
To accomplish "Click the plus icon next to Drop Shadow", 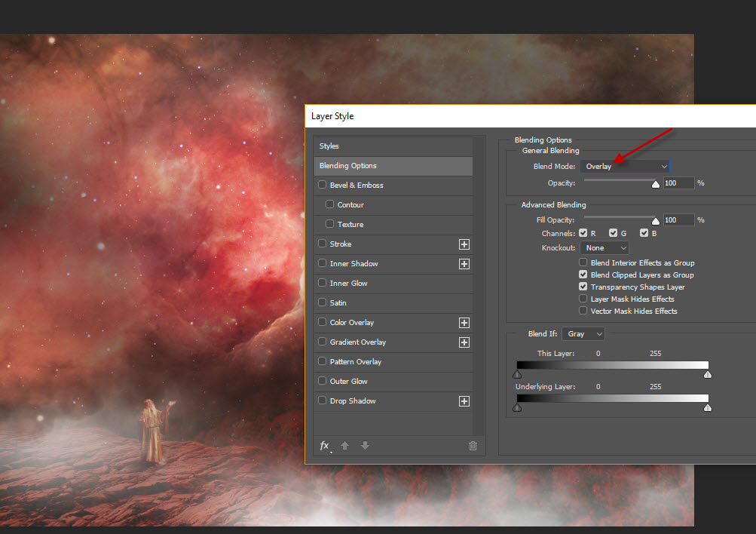I will 464,401.
